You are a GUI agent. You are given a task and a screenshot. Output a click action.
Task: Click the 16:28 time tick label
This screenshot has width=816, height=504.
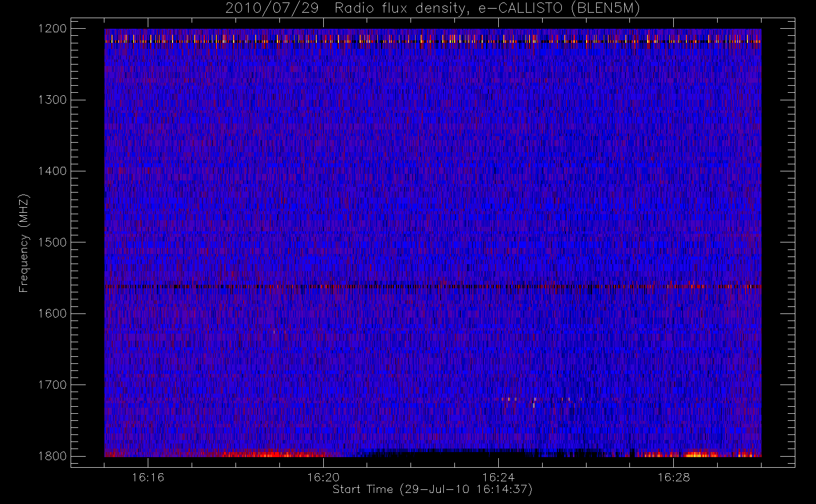(x=674, y=477)
